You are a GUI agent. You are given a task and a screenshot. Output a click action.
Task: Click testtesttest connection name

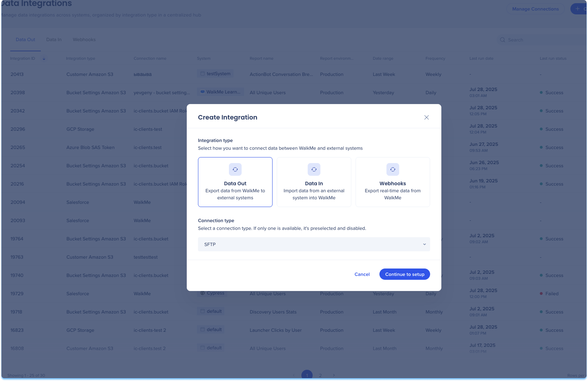[x=146, y=257]
